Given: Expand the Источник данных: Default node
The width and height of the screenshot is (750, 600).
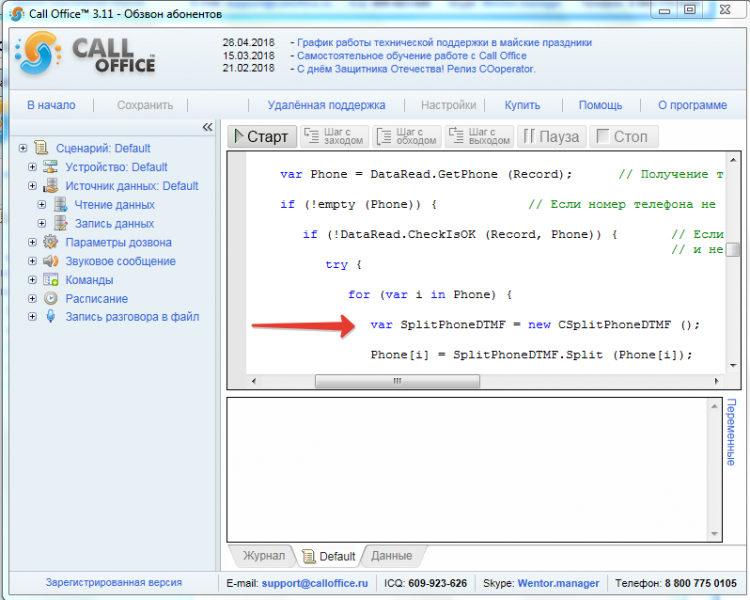Looking at the screenshot, I should pos(32,186).
